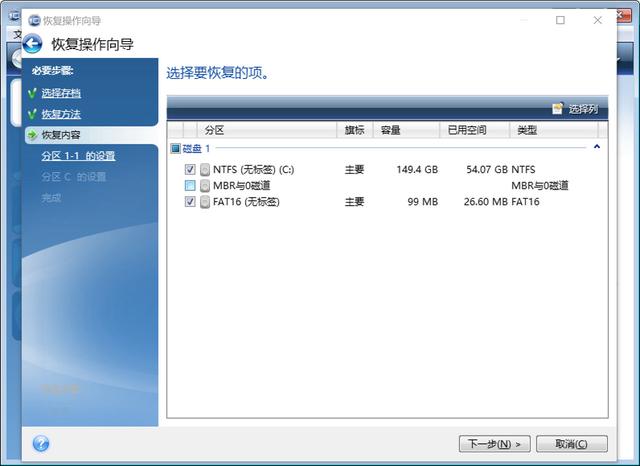
Task: Open the 选择存档 step
Action: 61,93
